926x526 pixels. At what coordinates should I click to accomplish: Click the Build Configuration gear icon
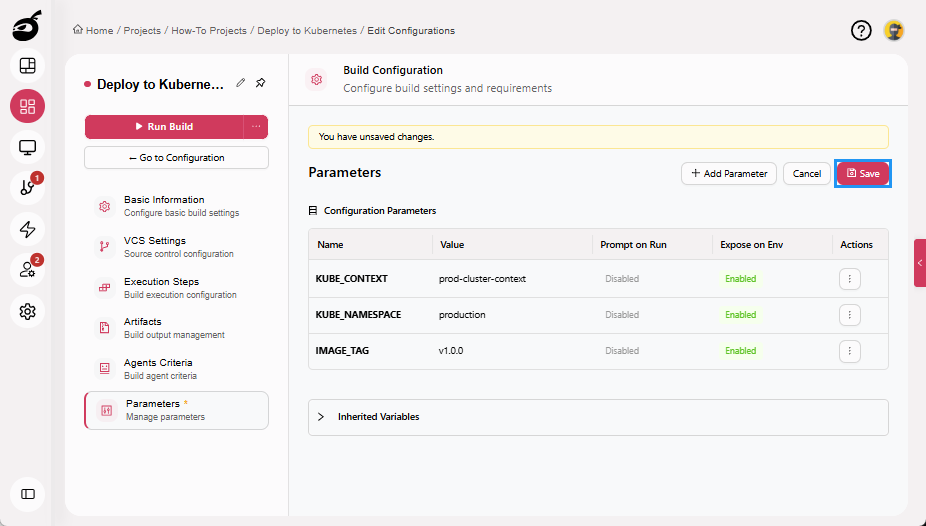point(317,79)
